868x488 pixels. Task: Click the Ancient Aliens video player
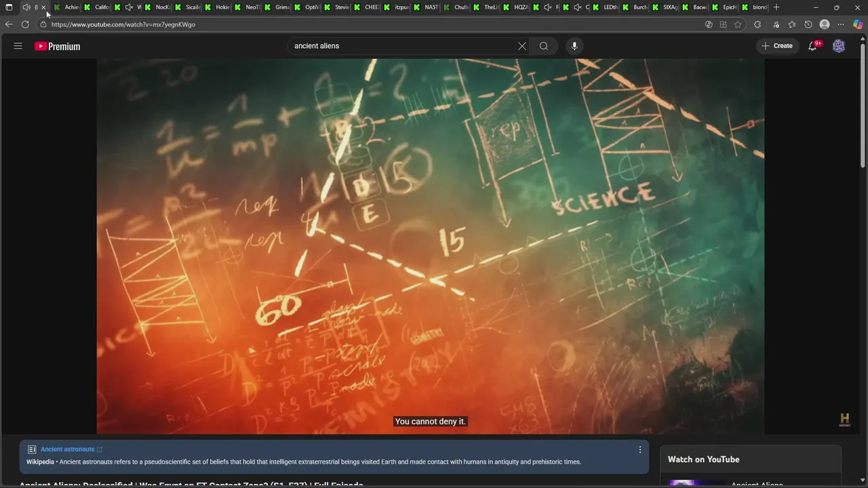[431, 246]
